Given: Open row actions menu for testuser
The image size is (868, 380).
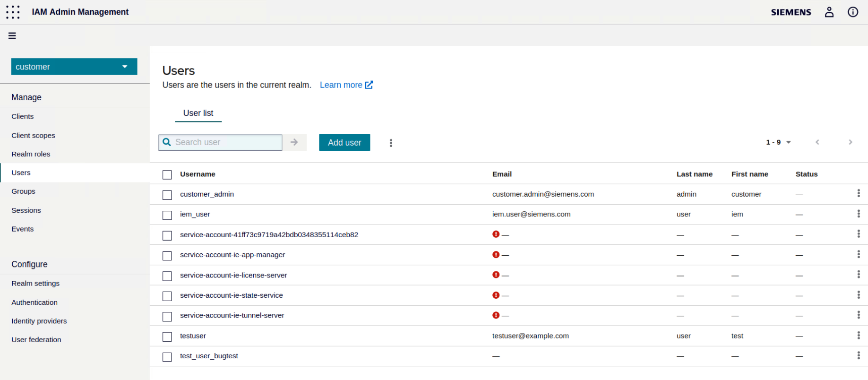Looking at the screenshot, I should [x=858, y=335].
